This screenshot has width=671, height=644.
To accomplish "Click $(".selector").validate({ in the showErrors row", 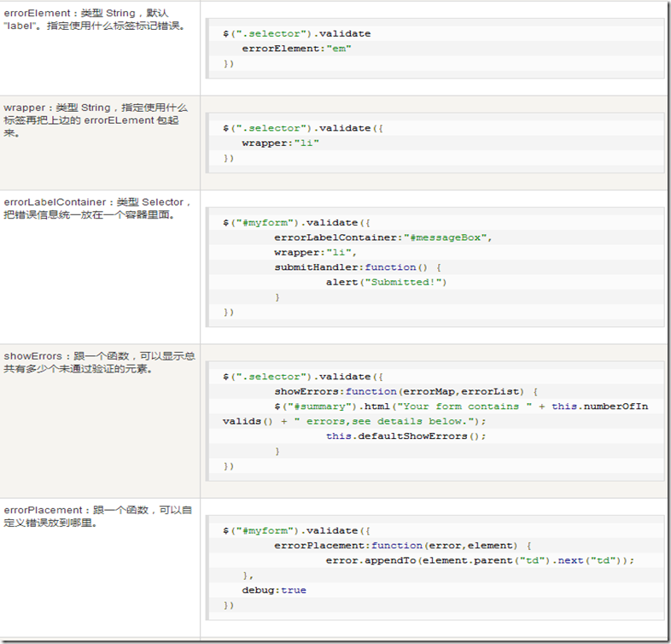I will (x=302, y=377).
